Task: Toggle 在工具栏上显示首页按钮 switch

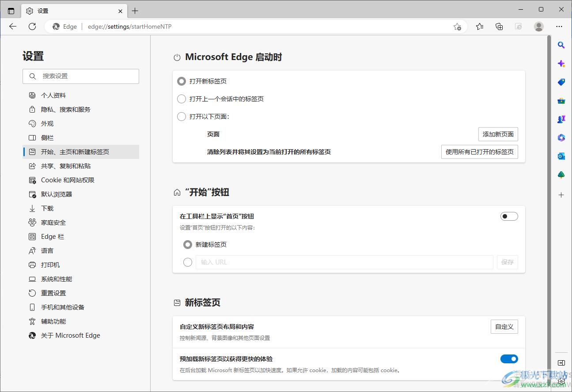Action: (509, 216)
